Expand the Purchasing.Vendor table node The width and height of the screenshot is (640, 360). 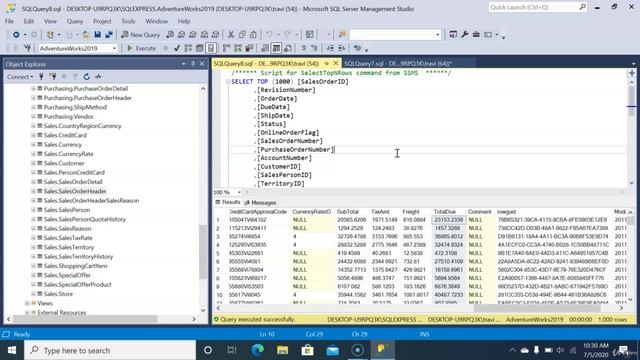[33, 117]
